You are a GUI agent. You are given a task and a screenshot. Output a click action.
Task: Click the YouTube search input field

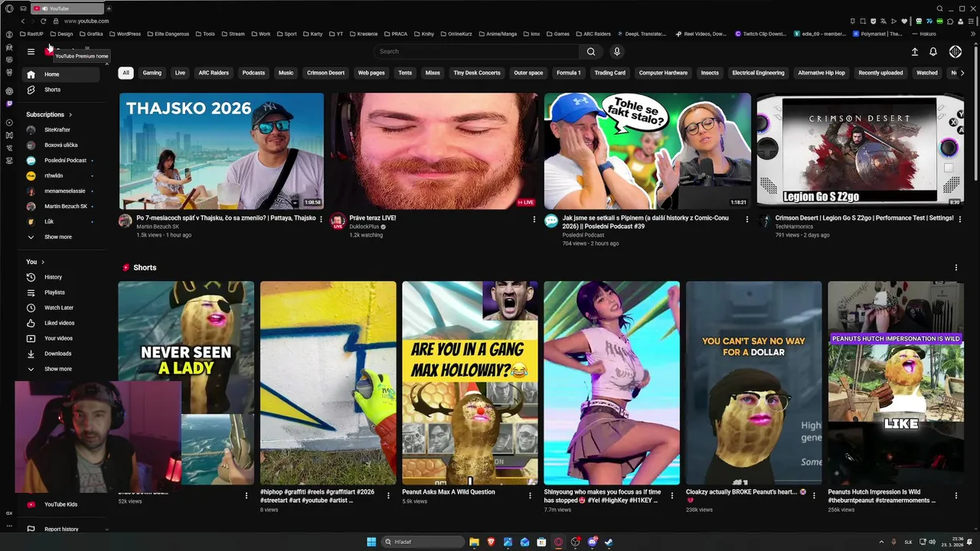click(x=477, y=51)
